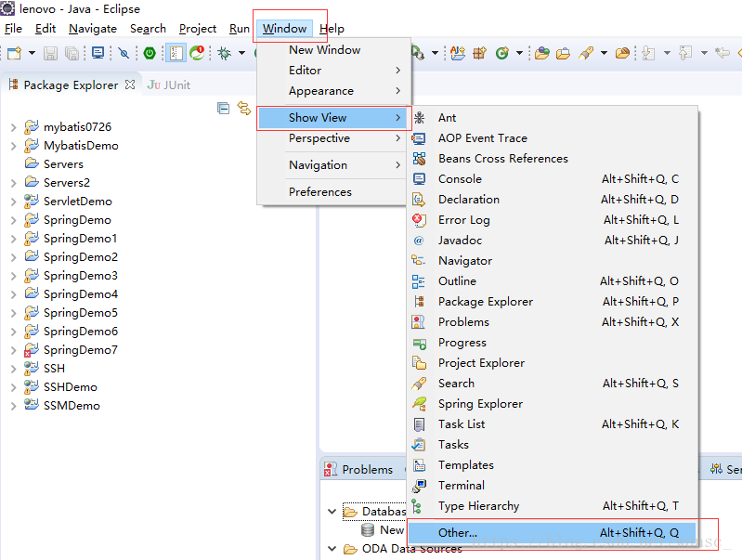742x560 pixels.
Task: Click the monitor terminal toolbar icon
Action: [x=98, y=53]
